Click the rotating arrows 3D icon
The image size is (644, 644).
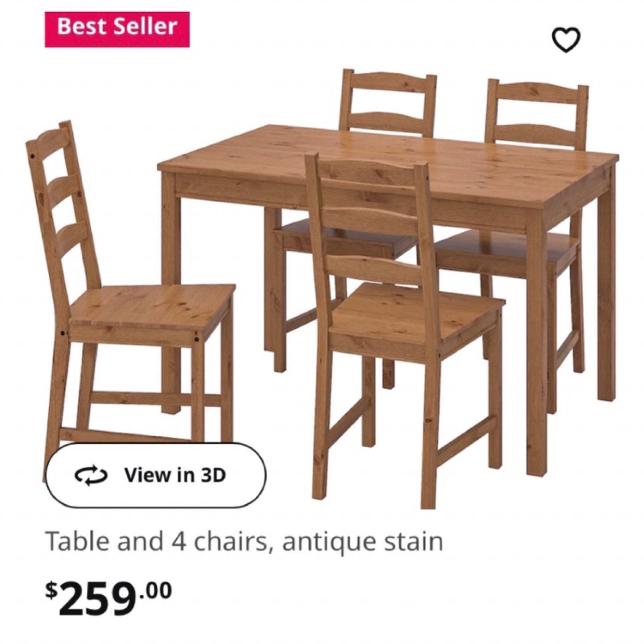(x=91, y=476)
